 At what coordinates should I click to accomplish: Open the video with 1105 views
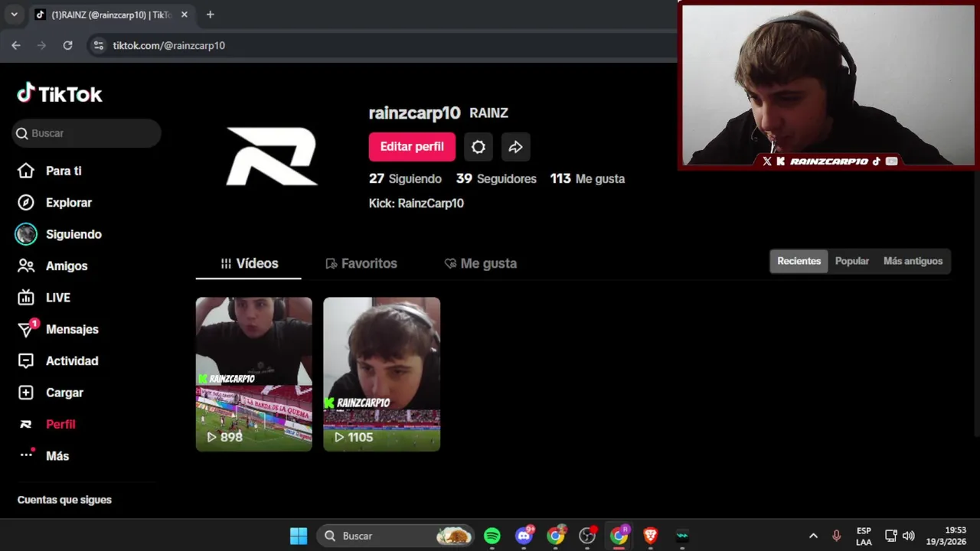tap(381, 374)
